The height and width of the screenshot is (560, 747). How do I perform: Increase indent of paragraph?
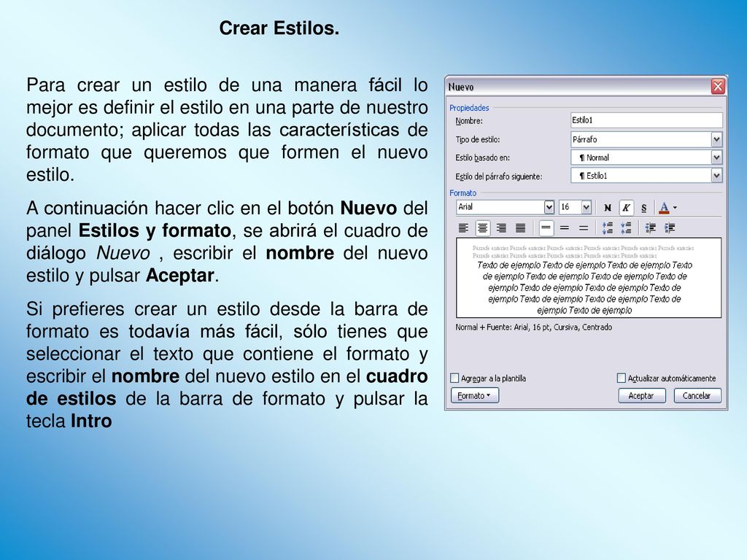[670, 228]
